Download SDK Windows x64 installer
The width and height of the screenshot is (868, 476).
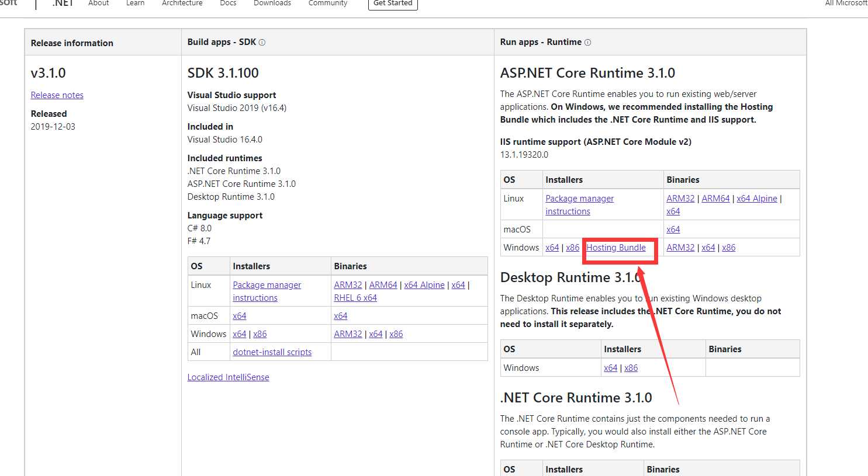click(240, 334)
